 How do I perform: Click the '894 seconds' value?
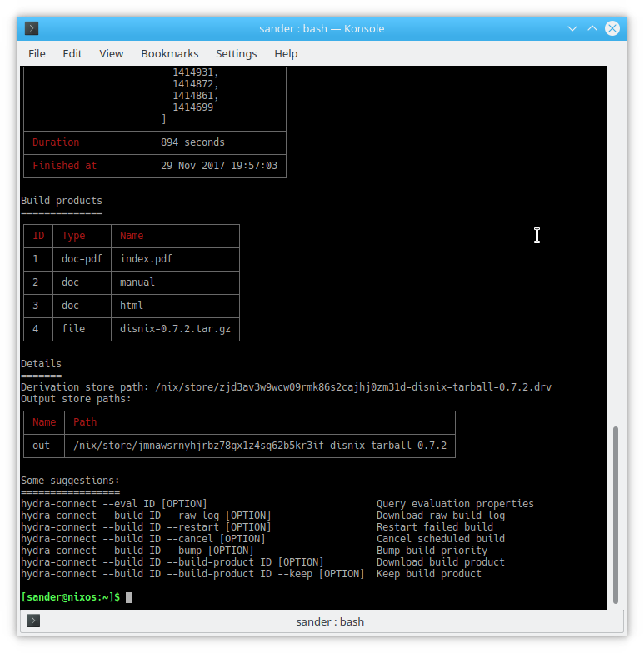192,142
